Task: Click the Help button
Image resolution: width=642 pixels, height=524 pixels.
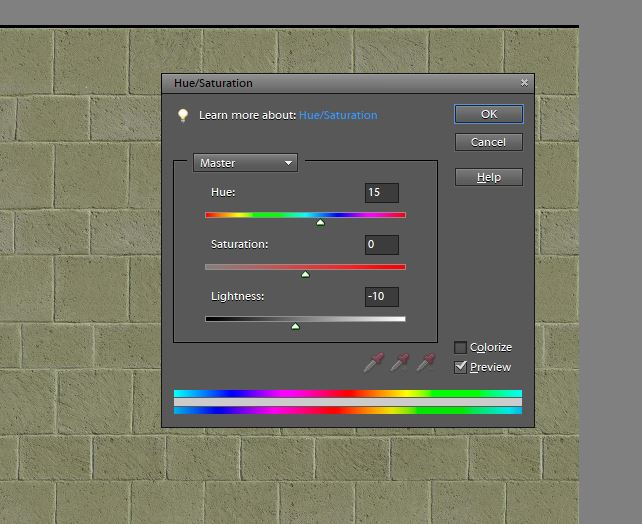Action: tap(488, 177)
